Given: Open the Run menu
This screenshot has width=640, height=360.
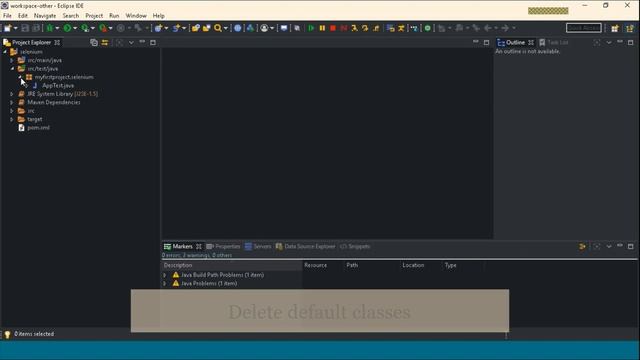Looking at the screenshot, I should pos(114,16).
